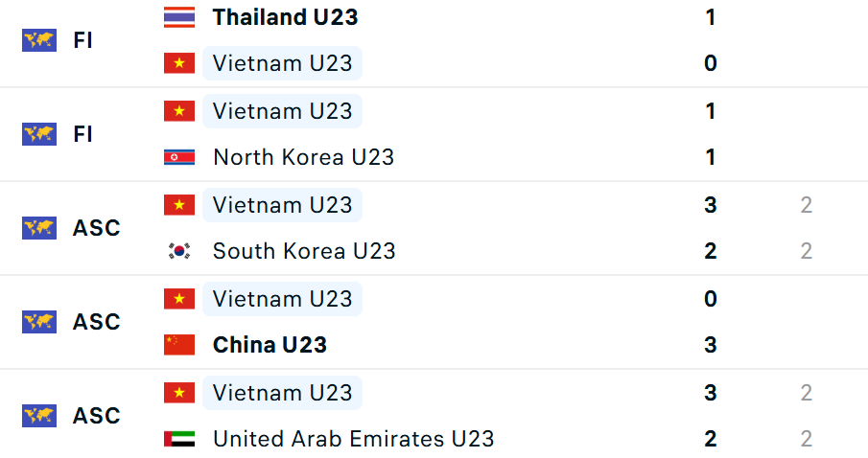Viewport: 868px width, 458px height.
Task: Click Vietnam flag in the North Korea match
Action: (179, 111)
